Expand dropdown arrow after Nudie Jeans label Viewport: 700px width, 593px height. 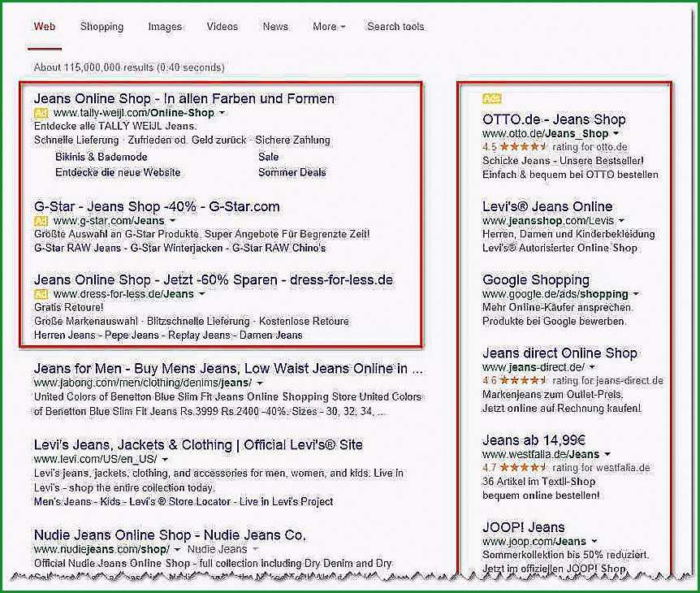tap(255, 550)
